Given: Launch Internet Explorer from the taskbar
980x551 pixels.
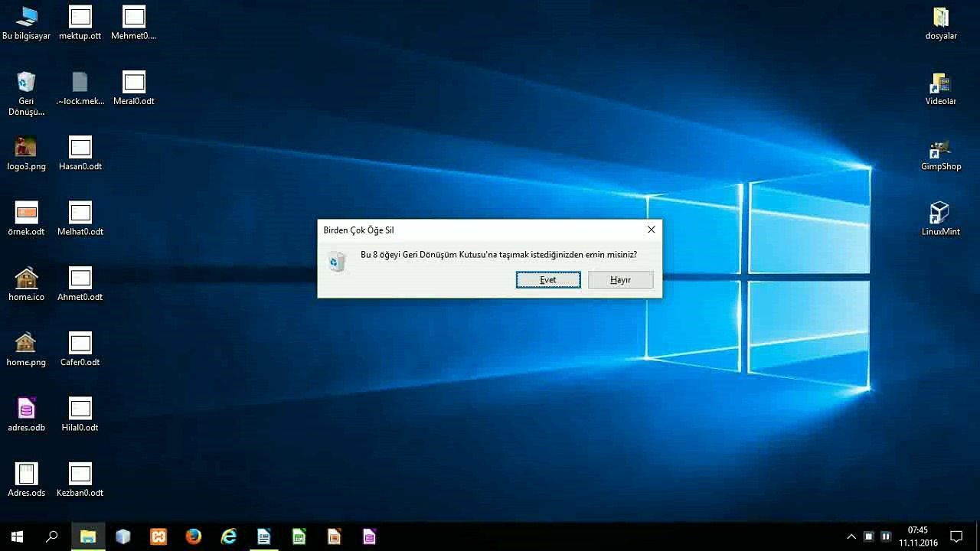Looking at the screenshot, I should [229, 536].
